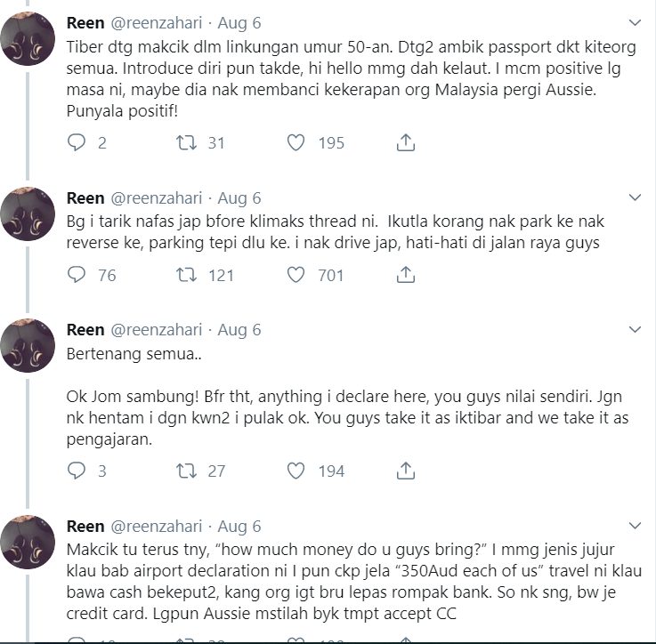
Task: Share the 'Tiber dtg makcik' tweet
Action: (404, 142)
